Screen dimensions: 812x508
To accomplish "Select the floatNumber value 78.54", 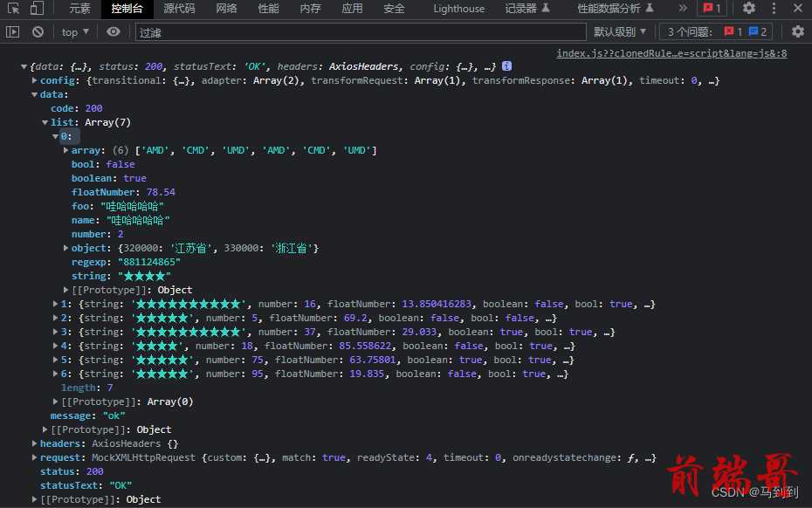I will tap(161, 192).
